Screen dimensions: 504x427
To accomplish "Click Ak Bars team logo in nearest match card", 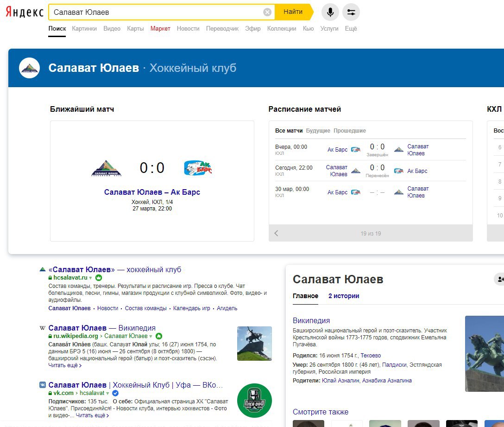I will pos(198,168).
